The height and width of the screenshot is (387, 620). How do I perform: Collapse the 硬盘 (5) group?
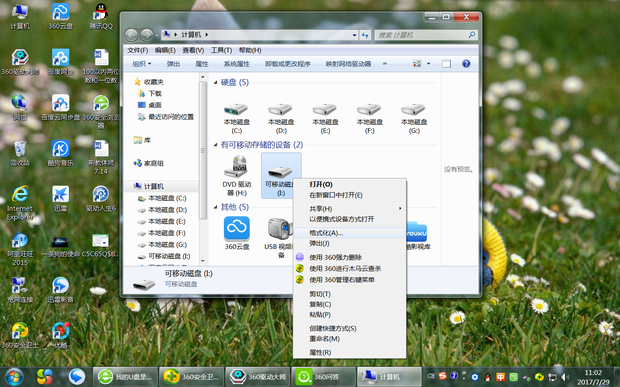215,83
